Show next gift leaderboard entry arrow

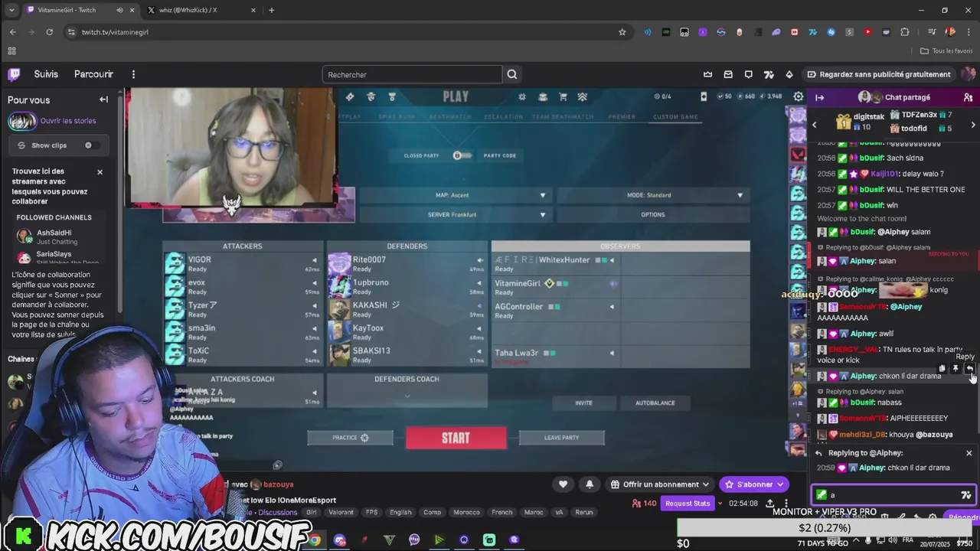point(973,125)
